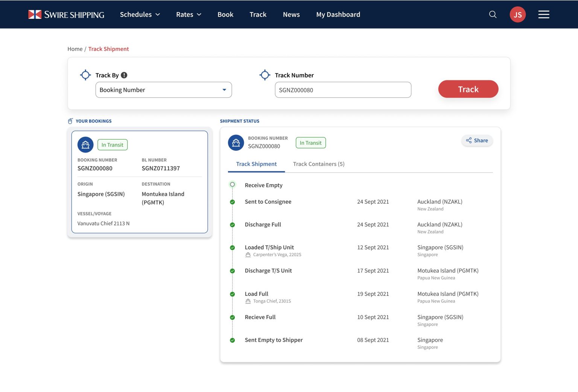Viewport: 578px width, 392px height.
Task: Click the Swire Shipping logo
Action: coord(66,15)
